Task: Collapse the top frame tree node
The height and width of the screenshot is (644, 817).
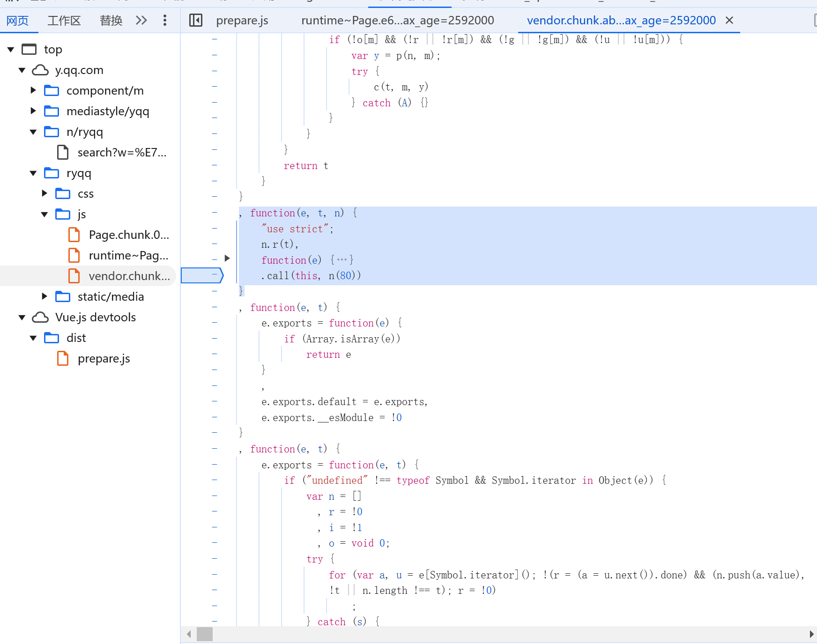Action: click(11, 49)
